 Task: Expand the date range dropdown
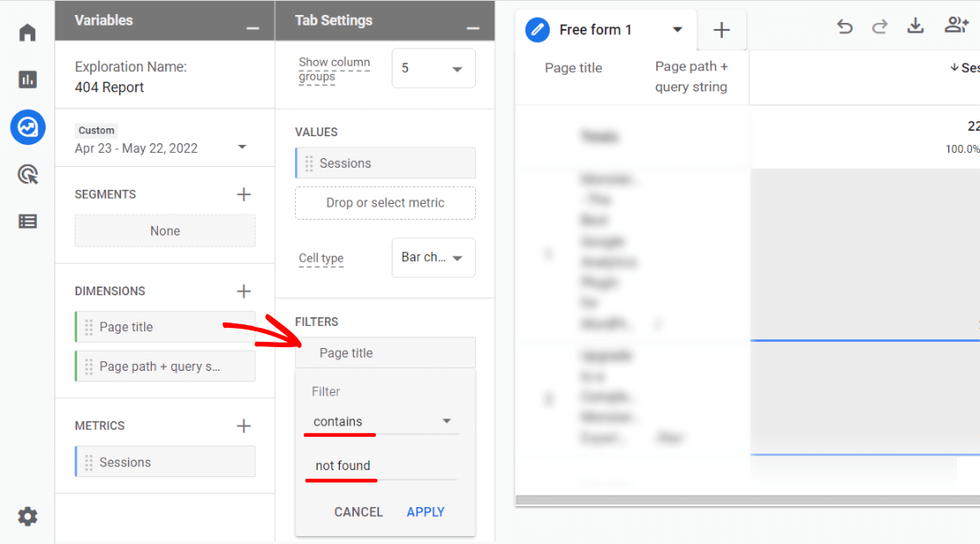(242, 147)
